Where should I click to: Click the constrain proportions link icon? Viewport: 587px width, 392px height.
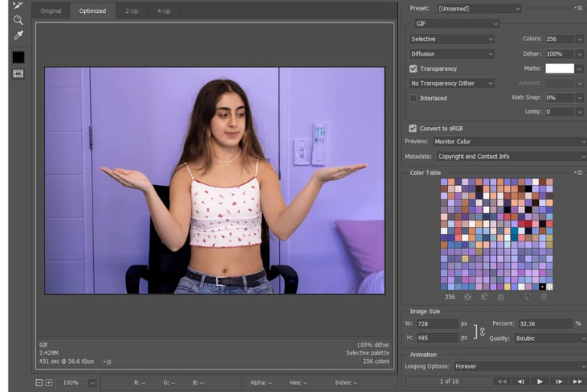[481, 331]
